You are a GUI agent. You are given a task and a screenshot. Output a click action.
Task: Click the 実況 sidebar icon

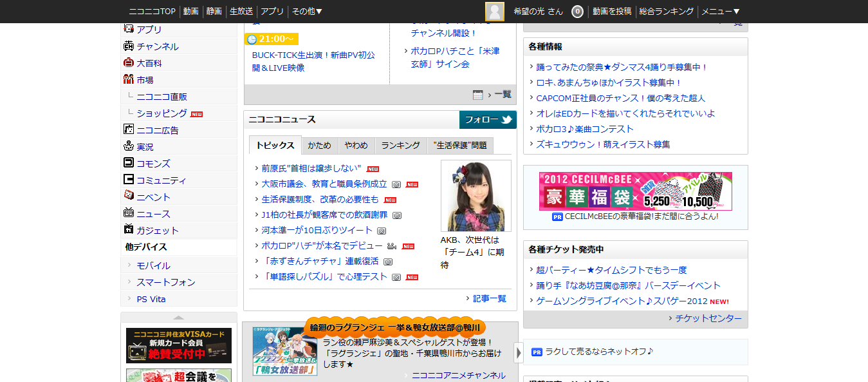point(128,146)
